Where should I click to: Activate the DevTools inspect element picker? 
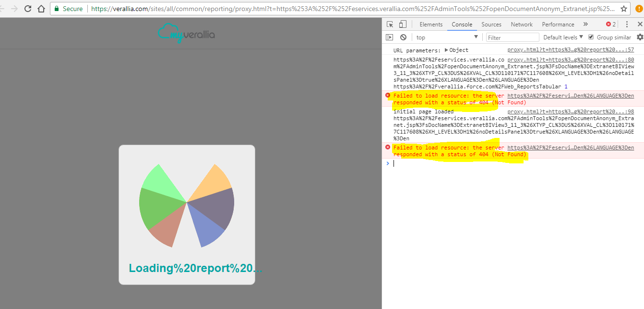[390, 24]
